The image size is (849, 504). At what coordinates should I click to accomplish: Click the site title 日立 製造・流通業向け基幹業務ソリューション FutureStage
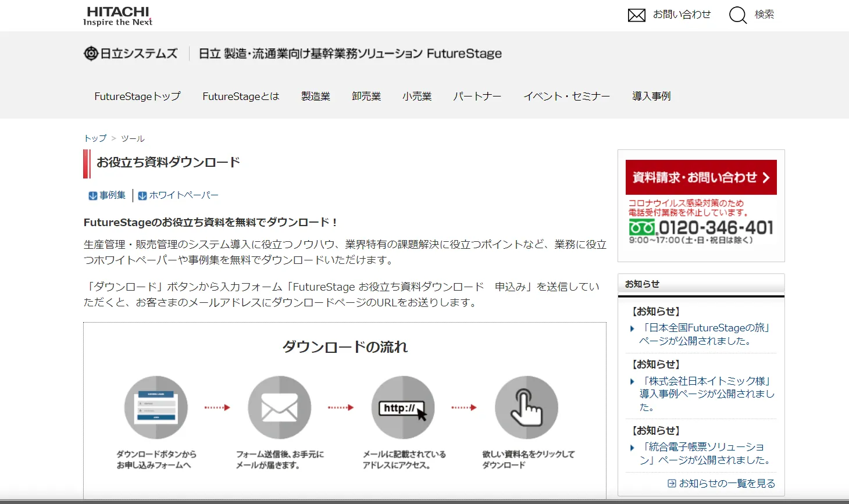pos(350,53)
